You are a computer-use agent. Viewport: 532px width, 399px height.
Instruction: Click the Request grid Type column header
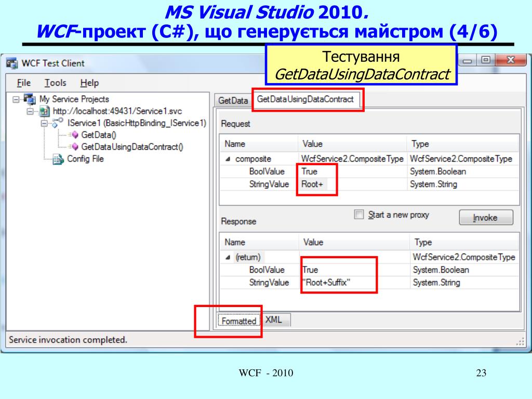coord(463,144)
